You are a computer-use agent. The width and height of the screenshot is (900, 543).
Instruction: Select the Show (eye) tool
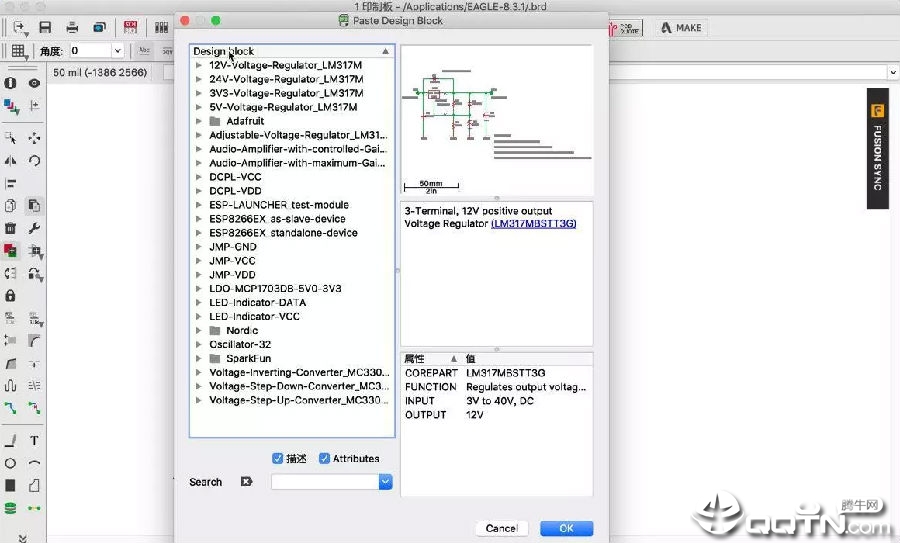point(34,83)
